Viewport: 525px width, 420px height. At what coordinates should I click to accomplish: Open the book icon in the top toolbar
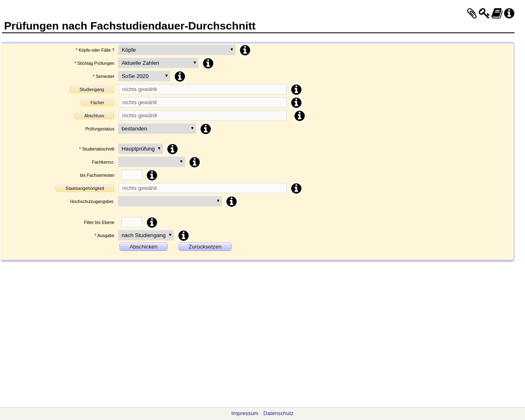pos(497,14)
